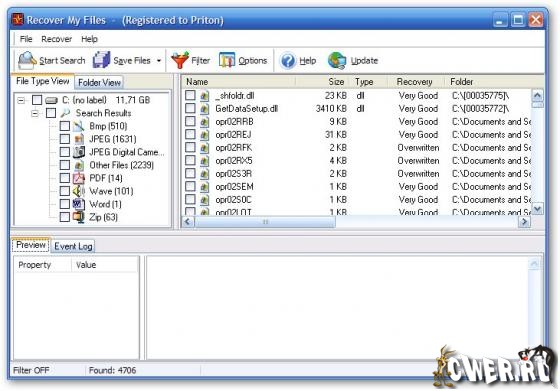Open the Filter funnel icon

pos(180,60)
